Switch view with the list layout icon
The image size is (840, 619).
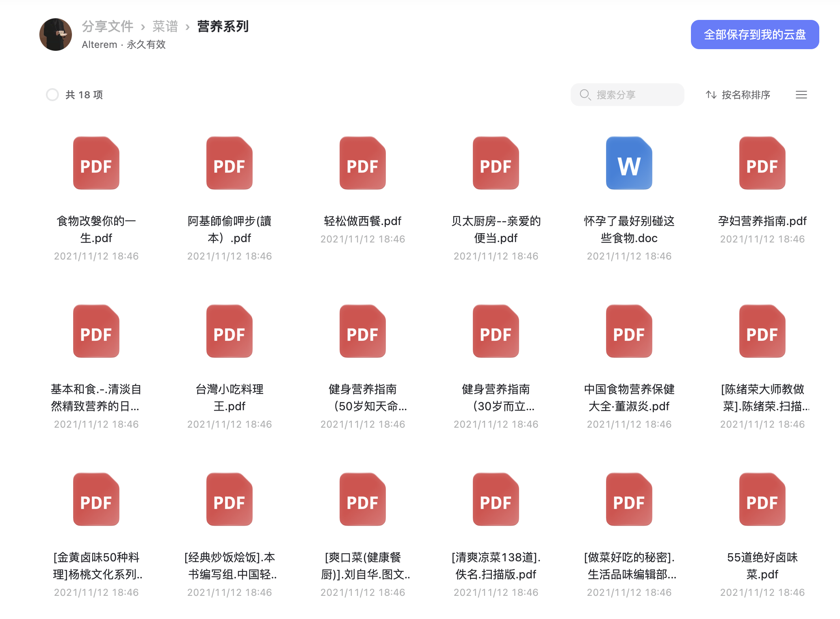[x=801, y=95]
